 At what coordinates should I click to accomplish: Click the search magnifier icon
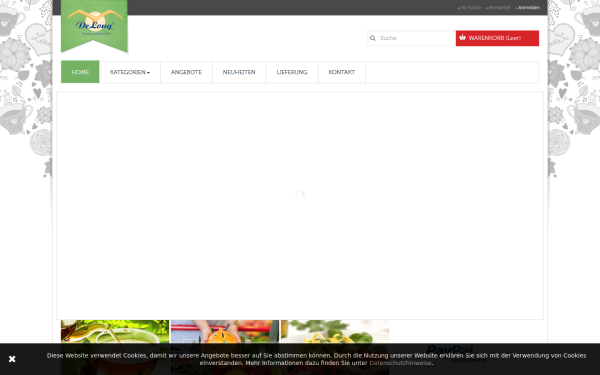point(373,38)
